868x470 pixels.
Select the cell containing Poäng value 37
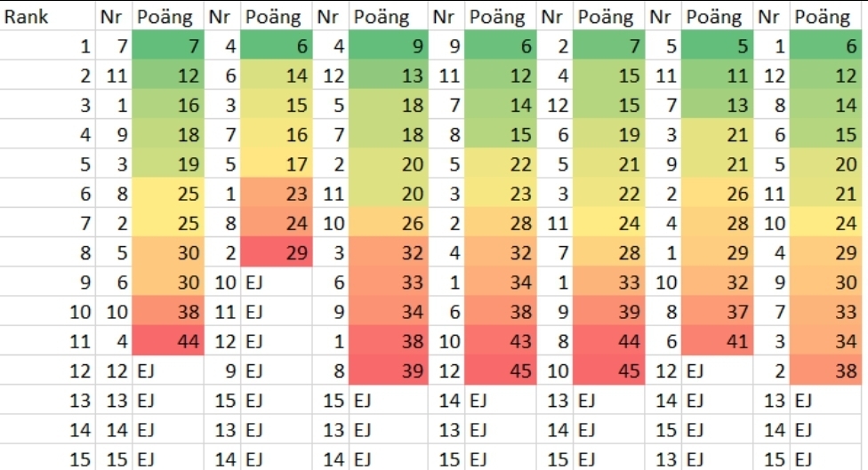718,312
